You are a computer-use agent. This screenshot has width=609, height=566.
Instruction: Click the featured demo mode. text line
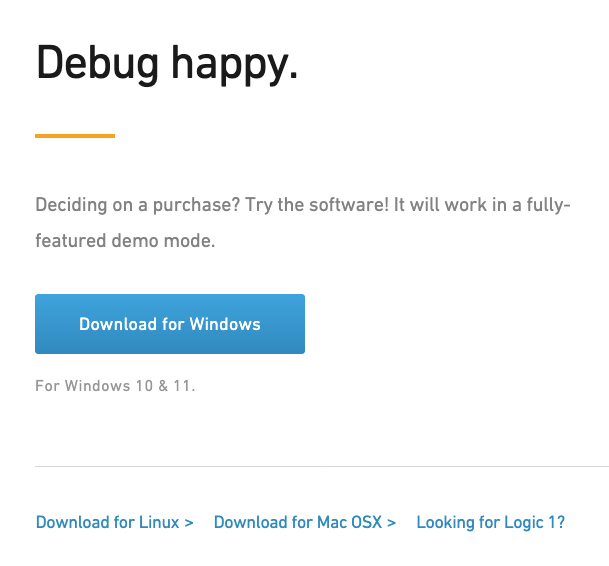pyautogui.click(x=125, y=241)
